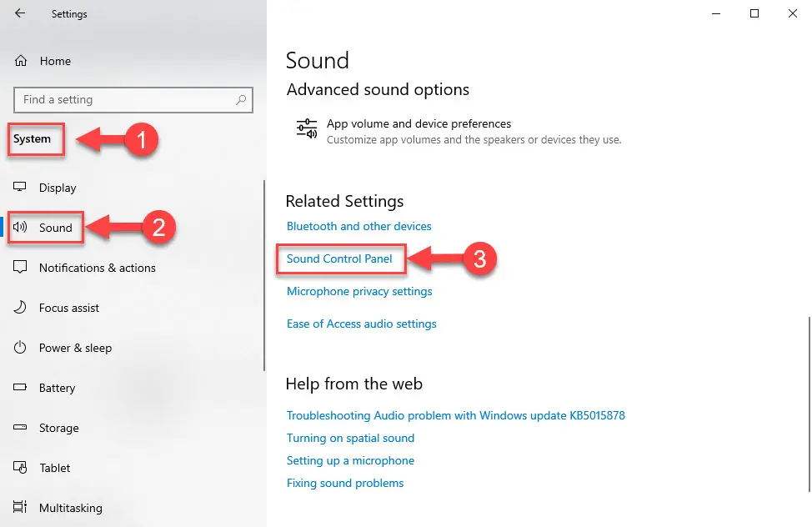Click the Home icon in Settings
Viewport: 812px width, 527px height.
pyautogui.click(x=20, y=61)
